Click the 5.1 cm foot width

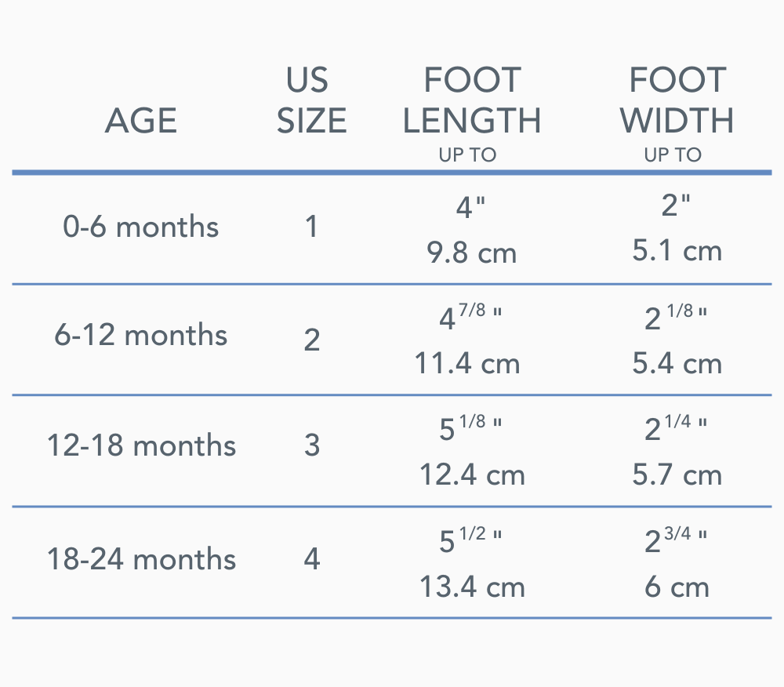677,251
